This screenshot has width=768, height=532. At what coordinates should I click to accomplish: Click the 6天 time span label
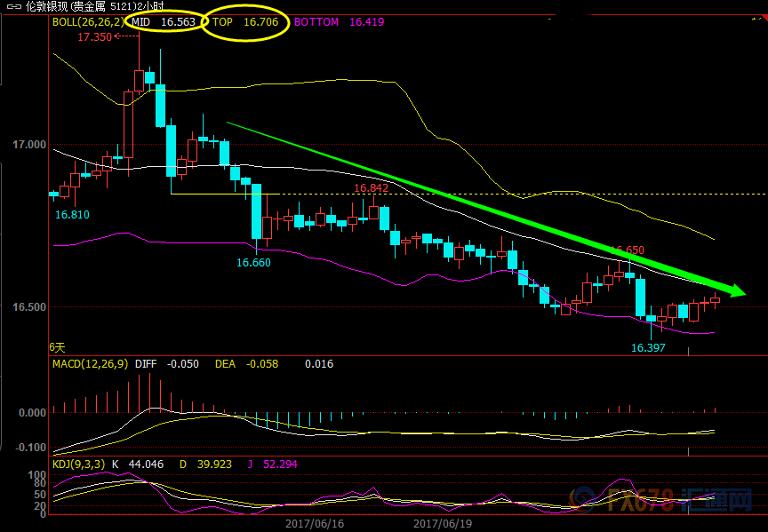pyautogui.click(x=57, y=347)
